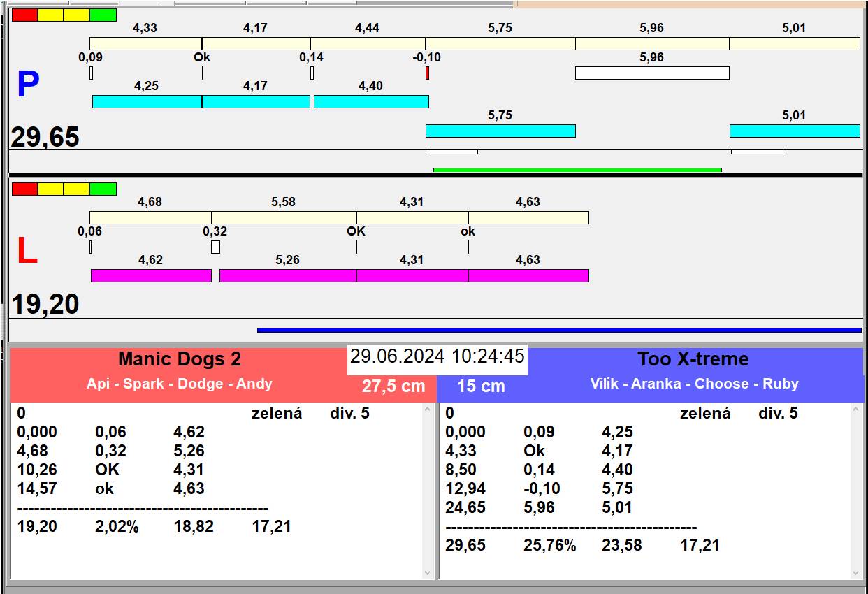Click the 23,58 value in Too X-treme list
The image size is (868, 594).
pos(622,545)
